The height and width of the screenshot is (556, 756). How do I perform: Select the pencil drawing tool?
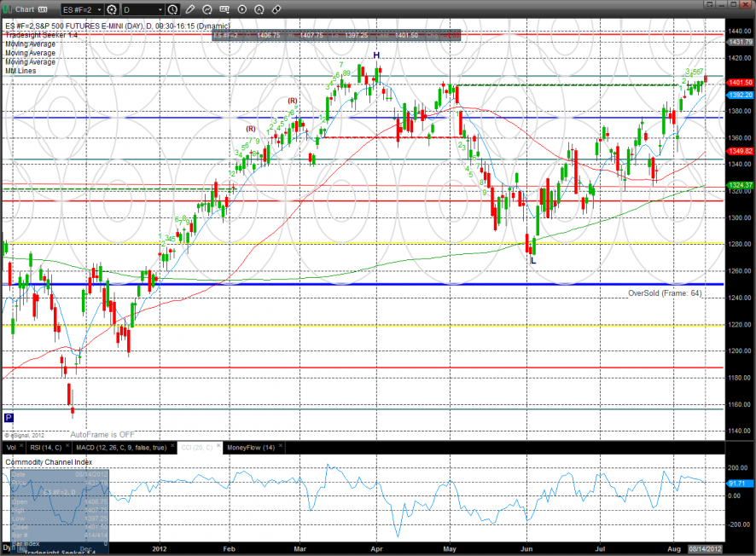pos(190,9)
